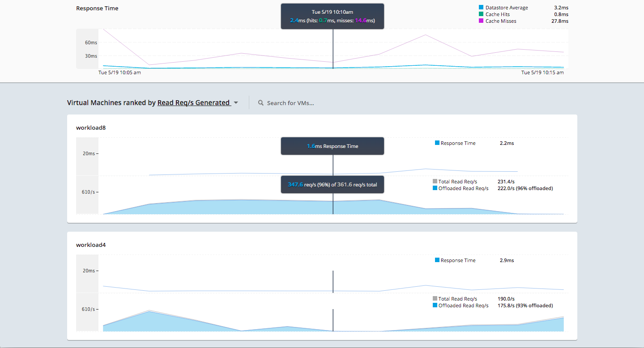Click the 60ms axis label

pyautogui.click(x=91, y=42)
